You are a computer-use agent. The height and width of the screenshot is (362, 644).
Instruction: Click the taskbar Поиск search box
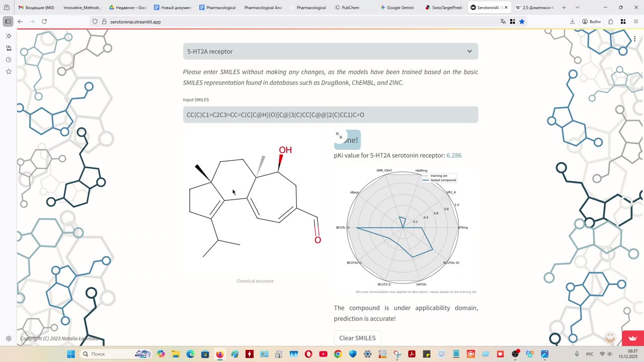(x=116, y=354)
